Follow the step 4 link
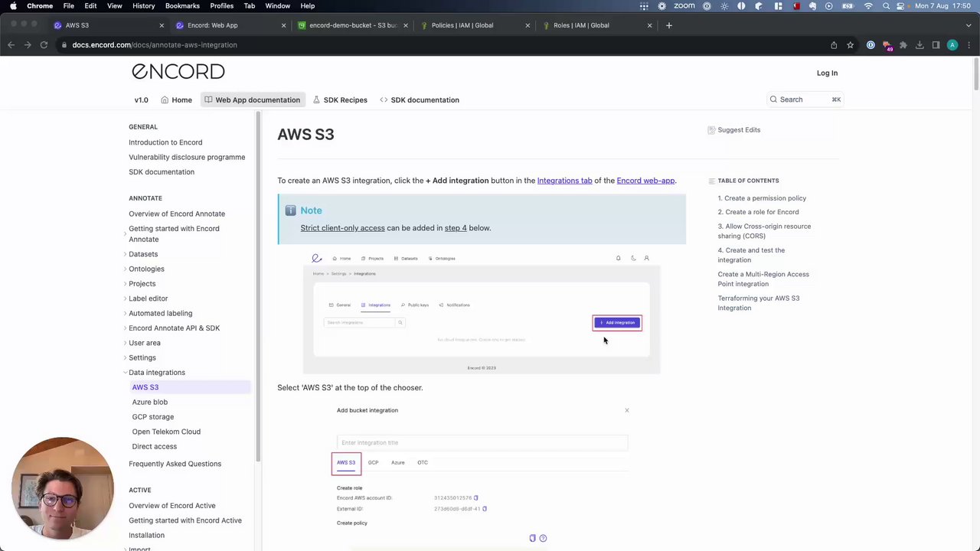The image size is (980, 551). click(456, 228)
